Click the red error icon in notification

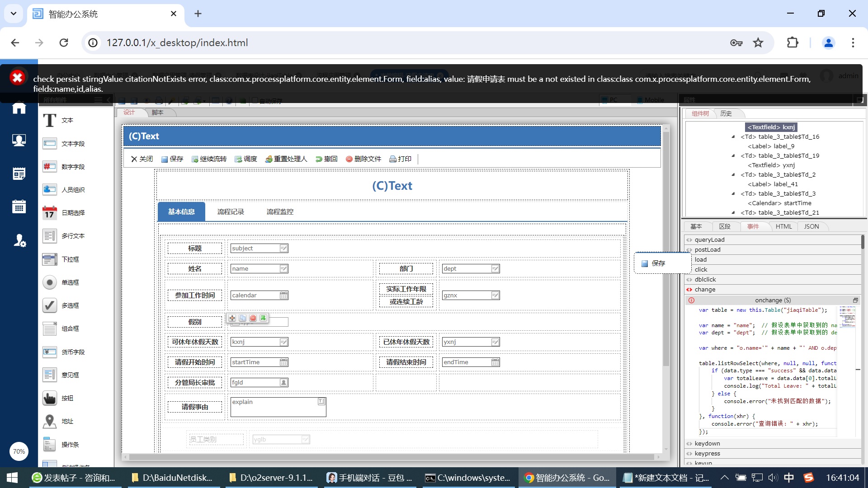coord(18,78)
